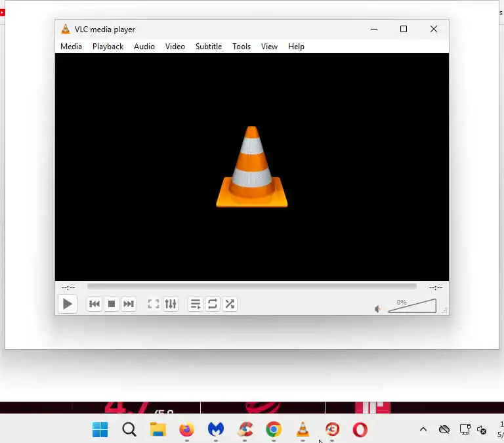The height and width of the screenshot is (443, 504).
Task: Toggle fullscreen video mode
Action: click(x=154, y=304)
